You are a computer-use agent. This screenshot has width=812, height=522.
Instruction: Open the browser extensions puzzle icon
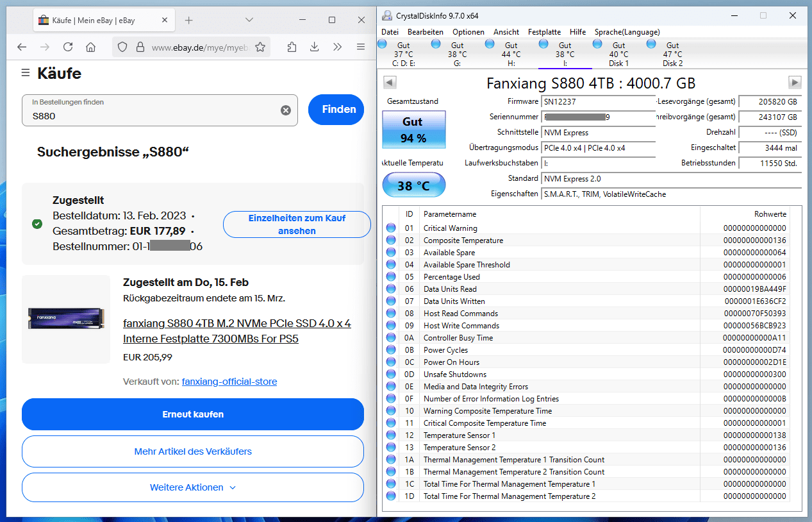(x=292, y=47)
